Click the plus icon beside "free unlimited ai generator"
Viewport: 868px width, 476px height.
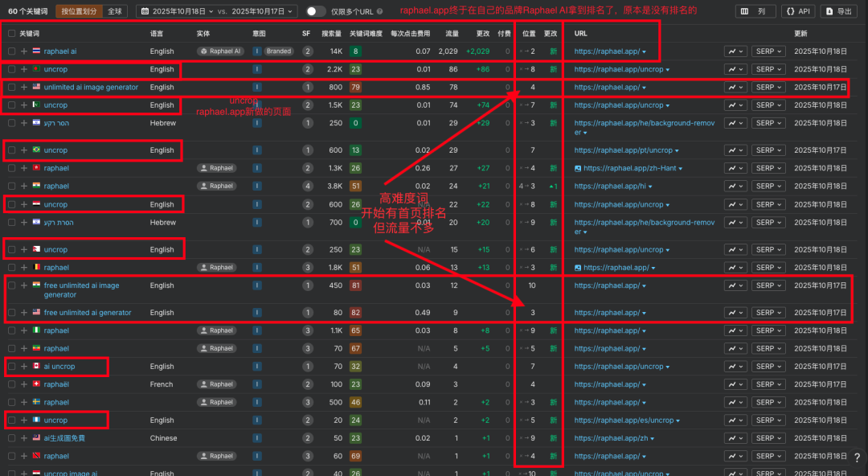pos(24,313)
